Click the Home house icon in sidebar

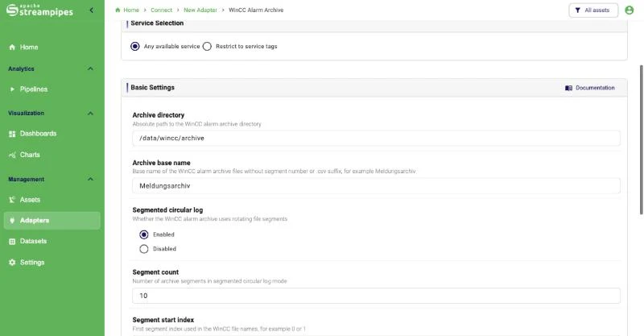12,48
